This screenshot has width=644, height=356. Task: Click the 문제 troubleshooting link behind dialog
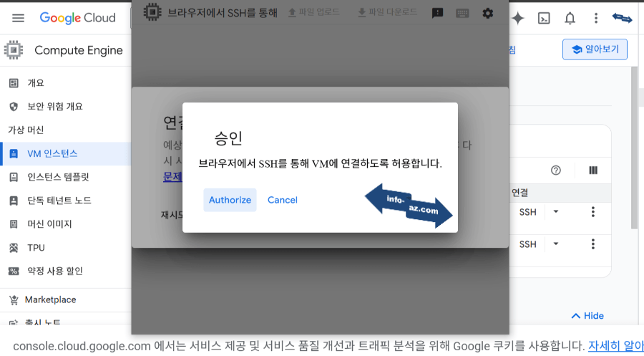coord(172,177)
